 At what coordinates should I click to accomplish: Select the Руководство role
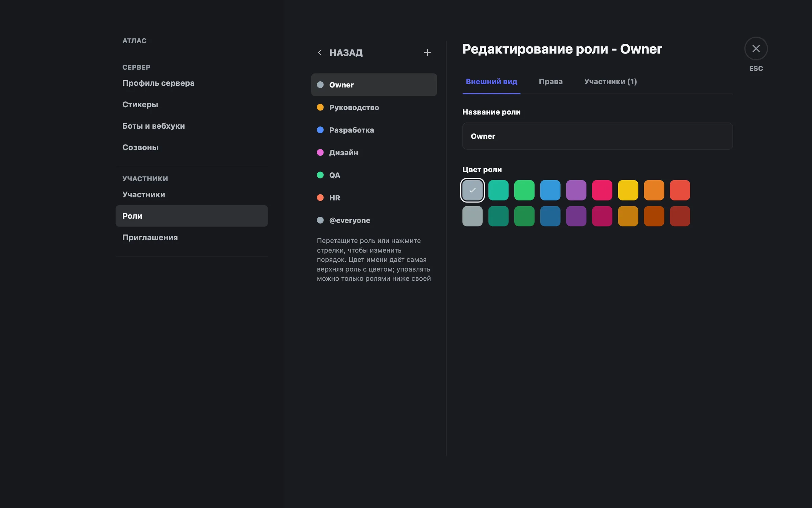pyautogui.click(x=374, y=107)
